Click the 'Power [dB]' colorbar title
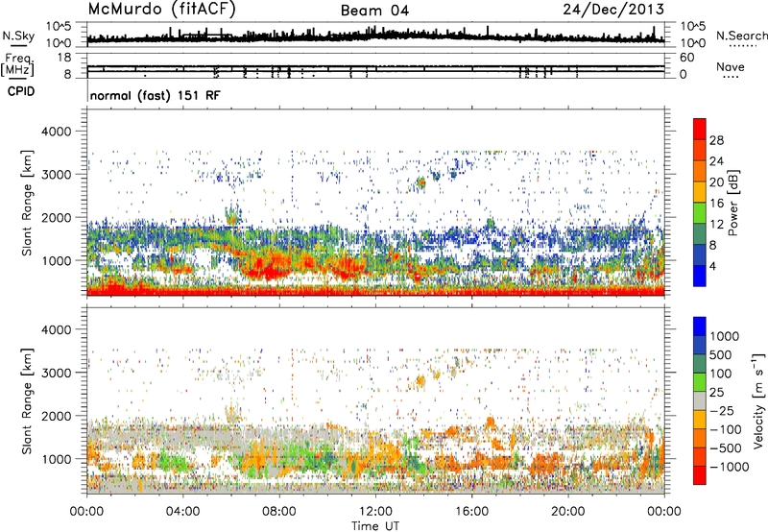This screenshot has width=768, height=532. point(733,203)
